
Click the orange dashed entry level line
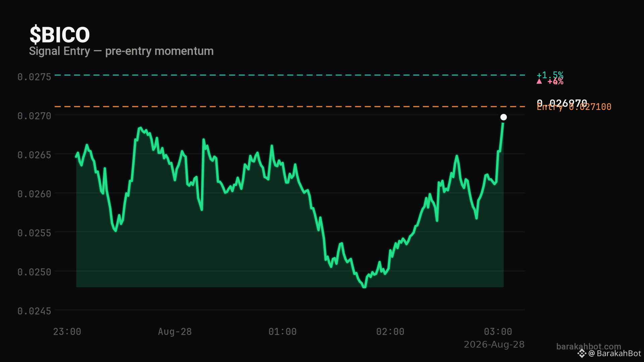pyautogui.click(x=290, y=107)
